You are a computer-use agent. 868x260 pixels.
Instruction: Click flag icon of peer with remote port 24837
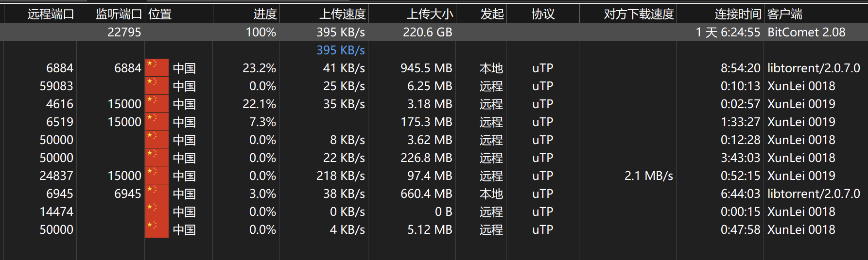pyautogui.click(x=157, y=176)
